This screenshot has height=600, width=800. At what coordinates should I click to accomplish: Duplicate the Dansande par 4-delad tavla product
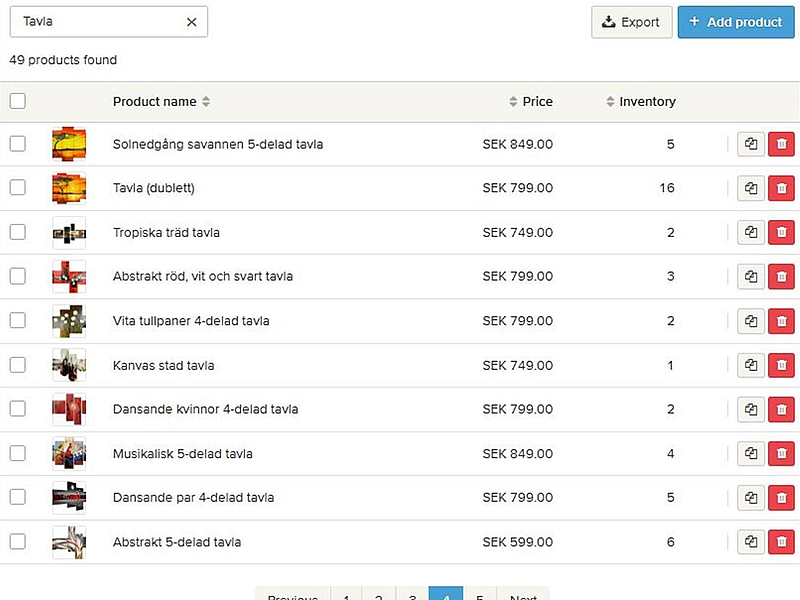tap(751, 497)
